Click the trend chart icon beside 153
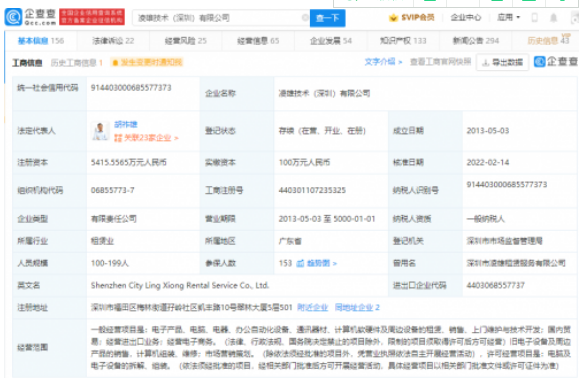Image resolution: width=587 pixels, height=392 pixels. (x=300, y=264)
